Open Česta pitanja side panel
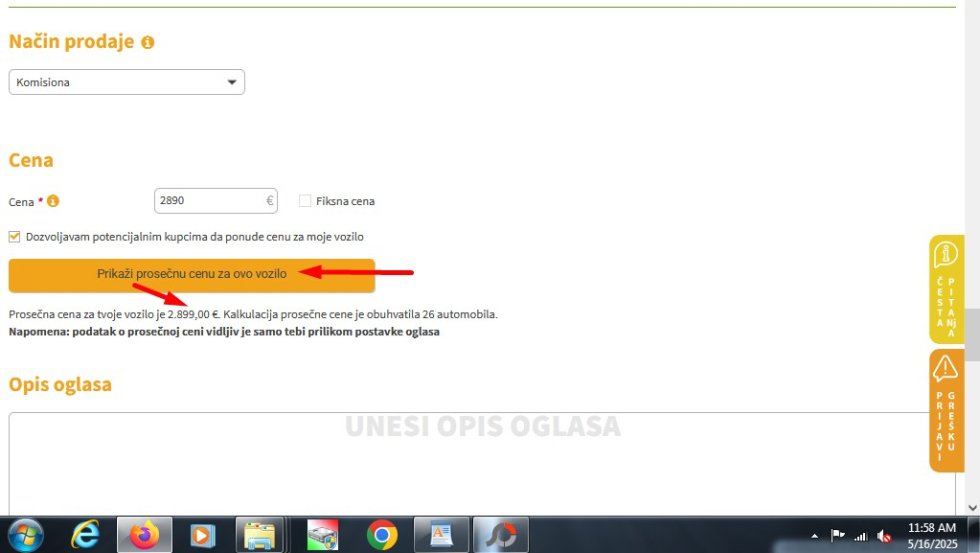 coord(946,289)
